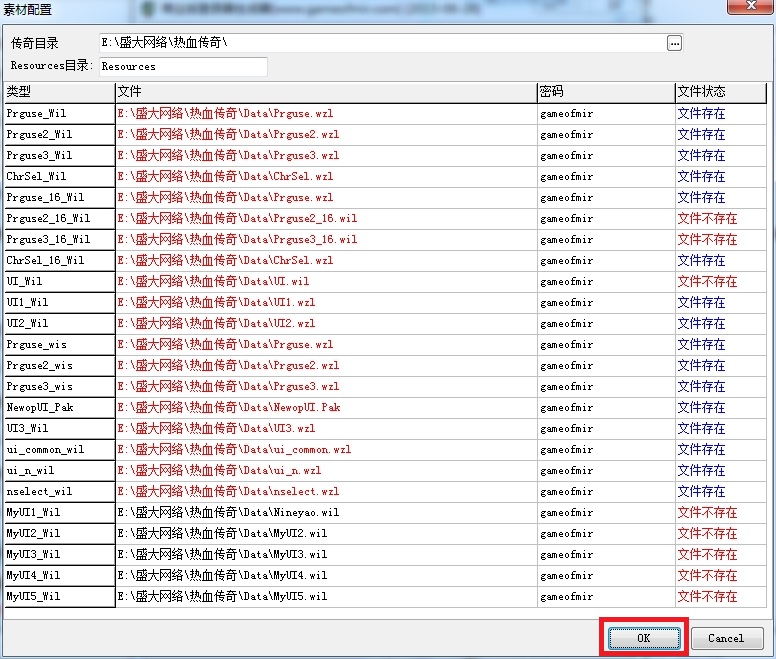Viewport: 776px width, 659px height.
Task: Click the 密码 column header
Action: (605, 92)
